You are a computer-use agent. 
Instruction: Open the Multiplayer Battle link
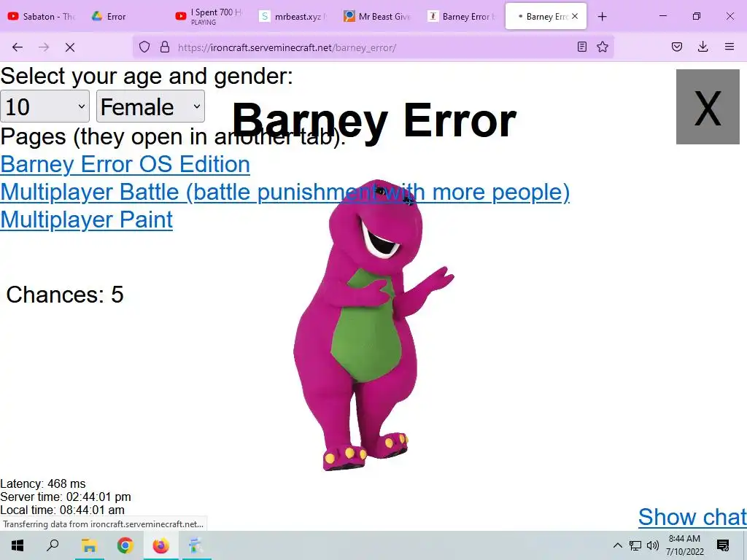click(285, 192)
